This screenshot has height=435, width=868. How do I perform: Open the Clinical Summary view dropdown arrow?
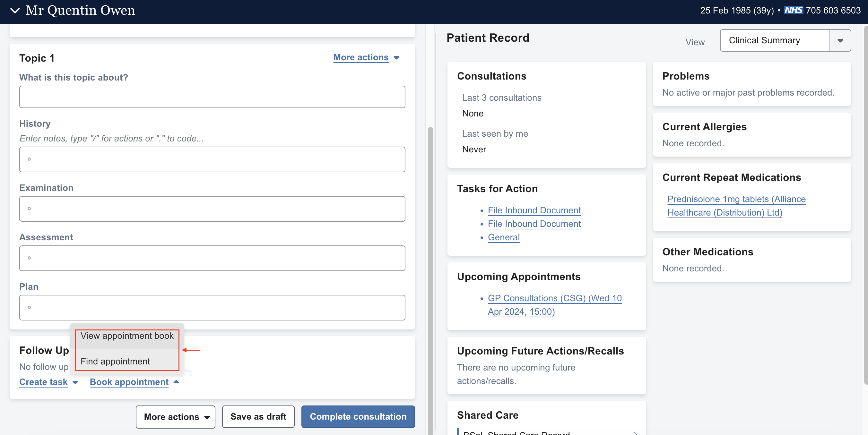pyautogui.click(x=840, y=40)
